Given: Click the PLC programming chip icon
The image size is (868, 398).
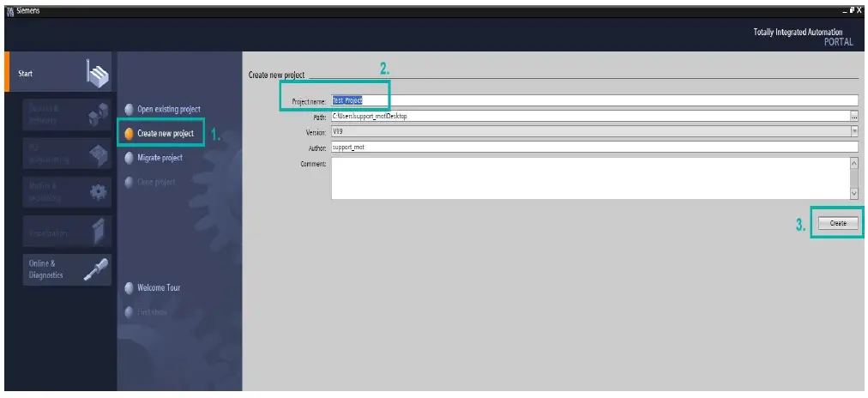Looking at the screenshot, I should (98, 154).
